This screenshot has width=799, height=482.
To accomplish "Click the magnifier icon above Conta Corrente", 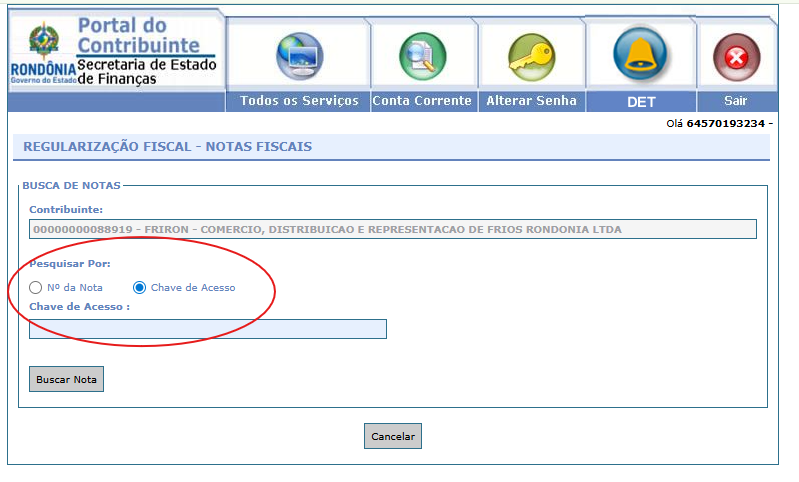I will point(422,56).
